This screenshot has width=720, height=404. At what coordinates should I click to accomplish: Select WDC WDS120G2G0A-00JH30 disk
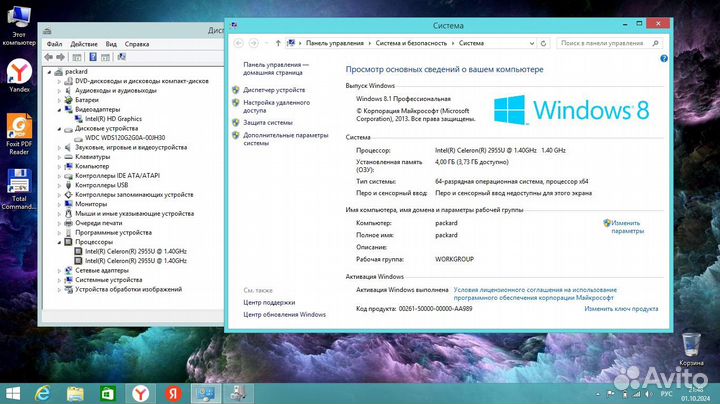point(125,138)
